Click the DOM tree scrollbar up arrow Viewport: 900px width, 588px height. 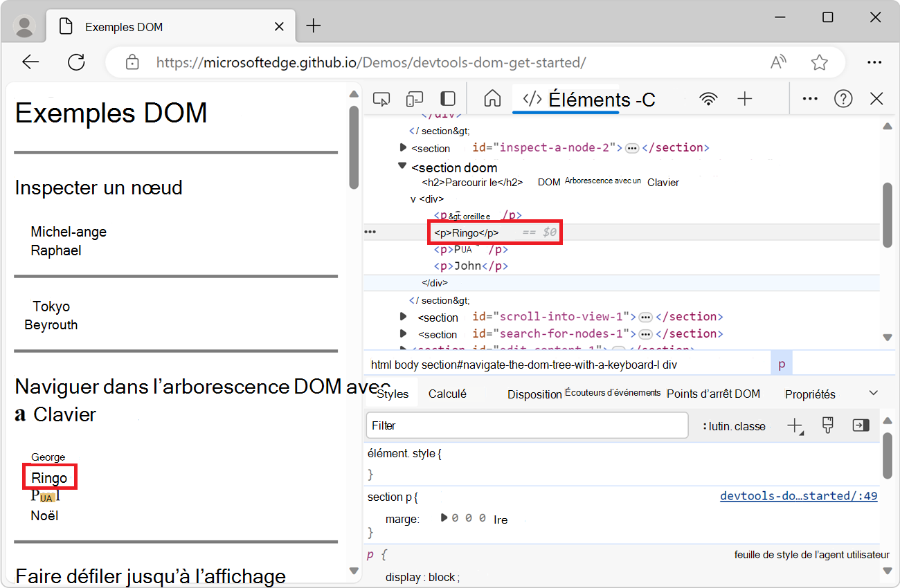pos(888,126)
